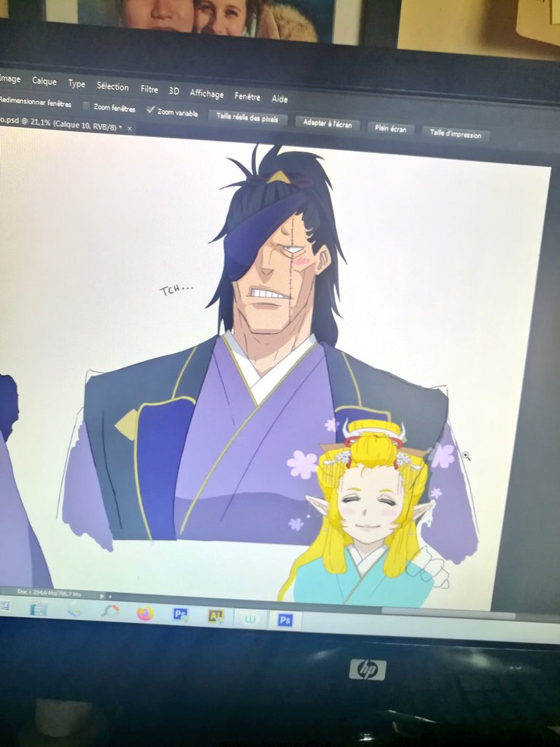Open the Sélection menu

[x=113, y=86]
